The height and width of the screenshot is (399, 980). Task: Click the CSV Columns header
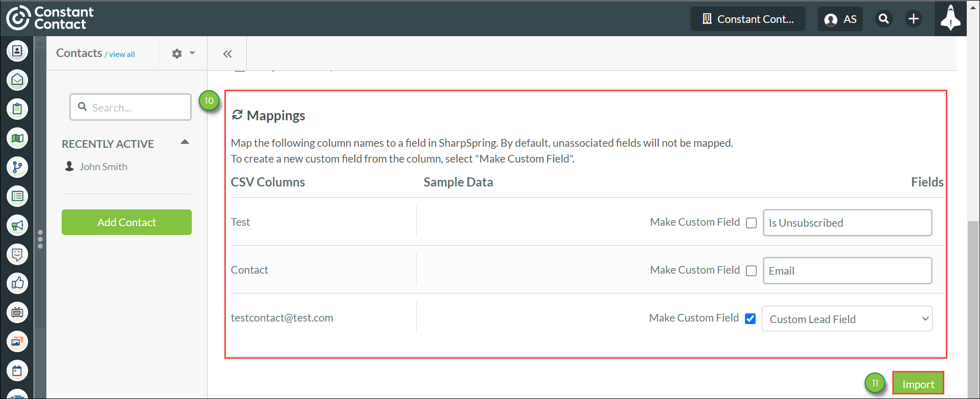[268, 182]
